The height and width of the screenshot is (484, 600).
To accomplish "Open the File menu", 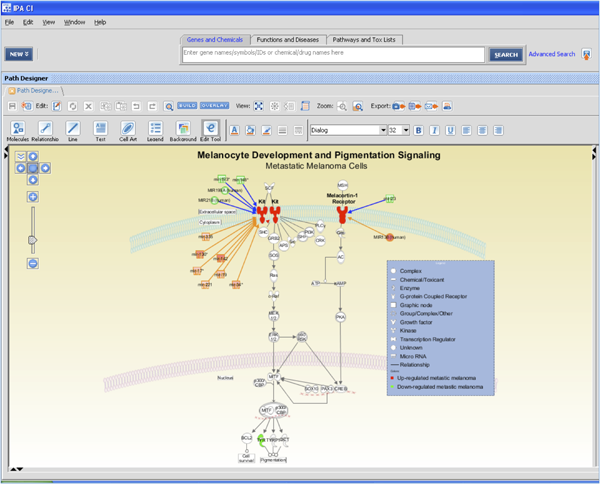I will 9,22.
